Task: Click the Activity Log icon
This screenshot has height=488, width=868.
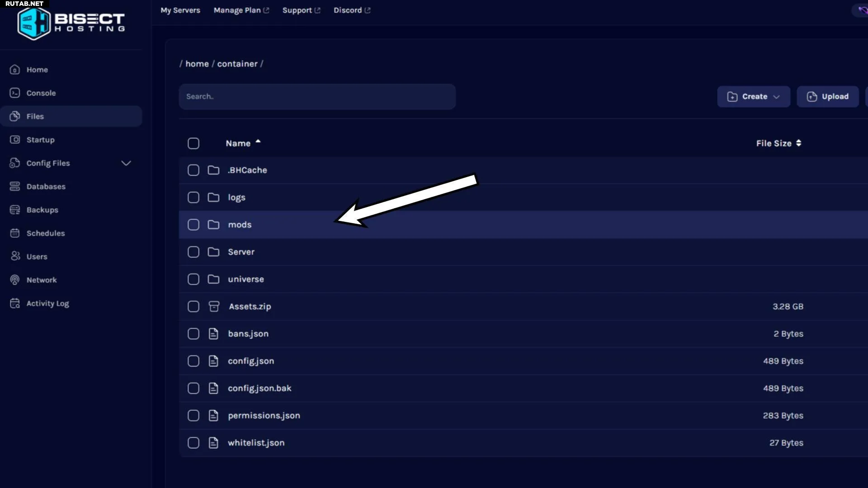Action: coord(15,303)
